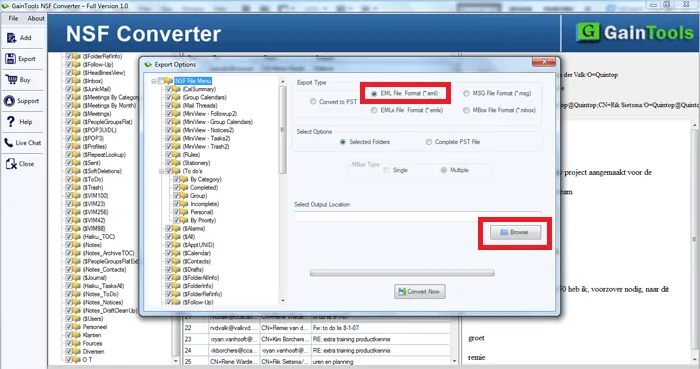Click the ($Trash) folder icon in main window
This screenshot has height=369, width=700.
(77, 187)
